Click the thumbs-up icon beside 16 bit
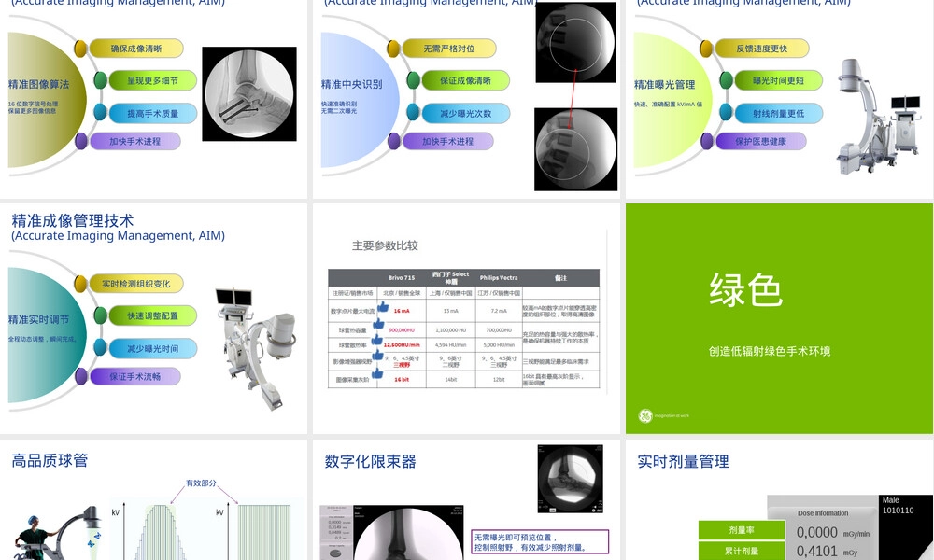 click(377, 373)
